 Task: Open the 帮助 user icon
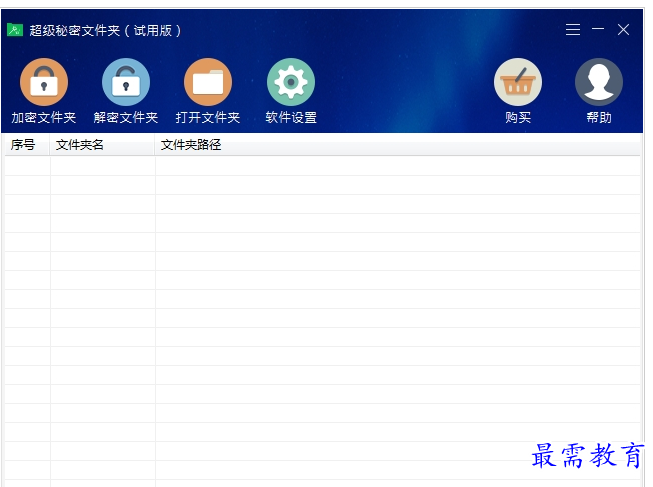(x=599, y=82)
